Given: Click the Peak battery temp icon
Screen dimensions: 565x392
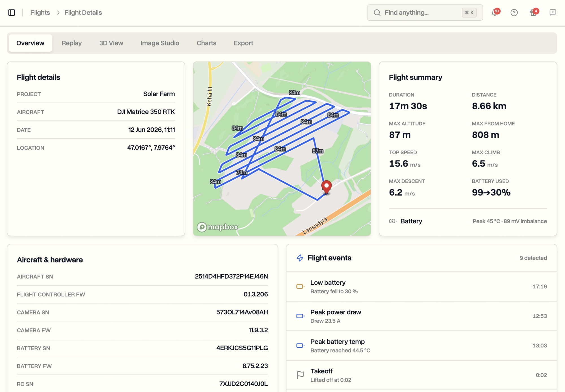Looking at the screenshot, I should [300, 345].
